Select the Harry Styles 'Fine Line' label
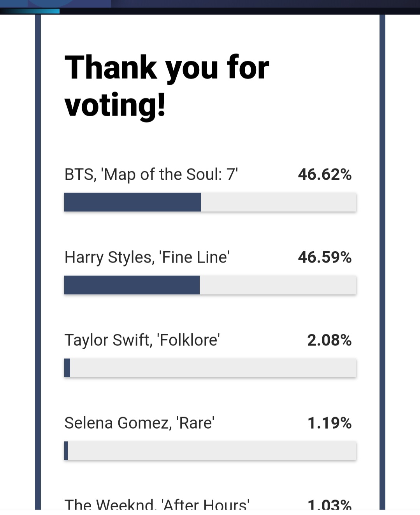This screenshot has height=515, width=420. (x=147, y=257)
